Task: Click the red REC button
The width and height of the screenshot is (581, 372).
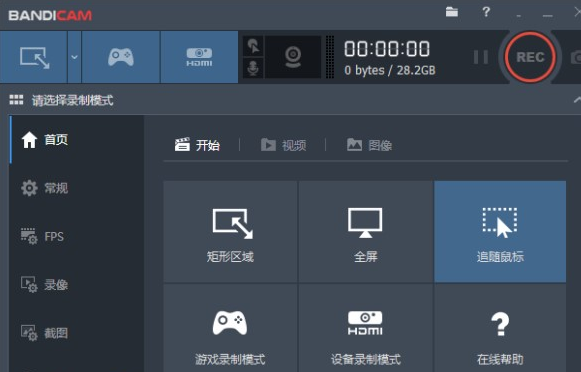Action: coord(530,57)
